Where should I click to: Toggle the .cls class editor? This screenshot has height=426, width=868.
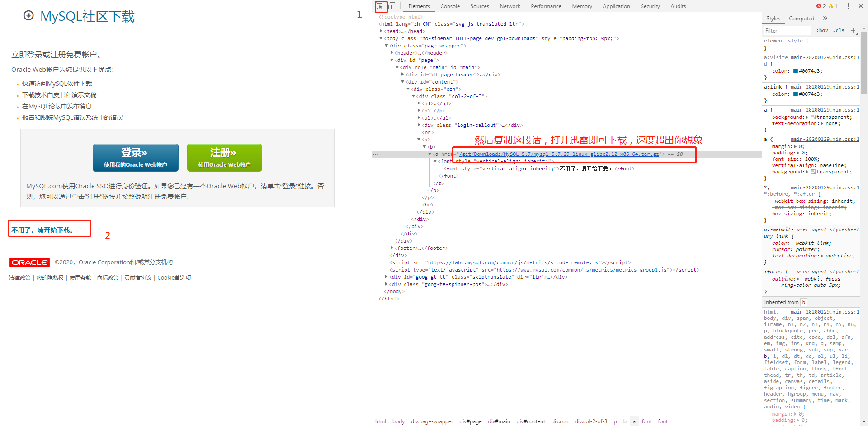pyautogui.click(x=839, y=31)
